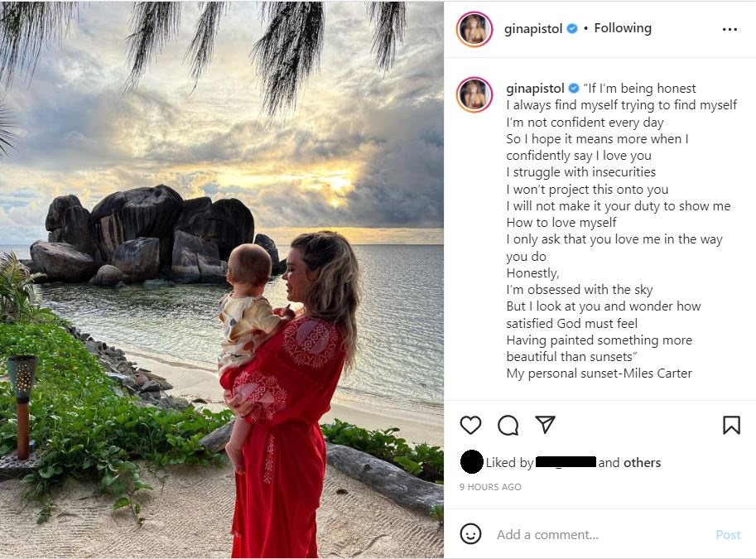Image resolution: width=756 pixels, height=559 pixels.
Task: Click the verified badge in the caption
Action: click(x=574, y=89)
